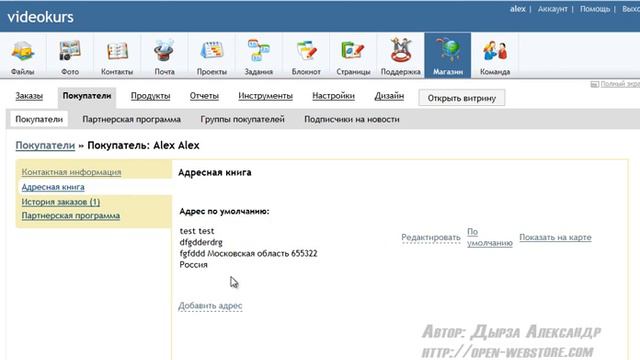Open the Подписчики на новости sub-tab
640x360 pixels.
[352, 119]
